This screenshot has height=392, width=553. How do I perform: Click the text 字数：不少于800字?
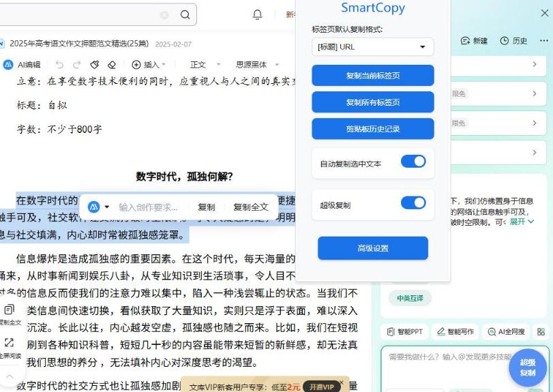point(59,130)
